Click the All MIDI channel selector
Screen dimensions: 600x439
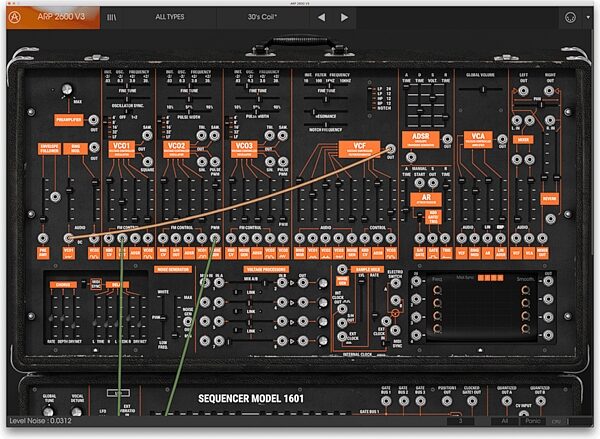pyautogui.click(x=505, y=421)
